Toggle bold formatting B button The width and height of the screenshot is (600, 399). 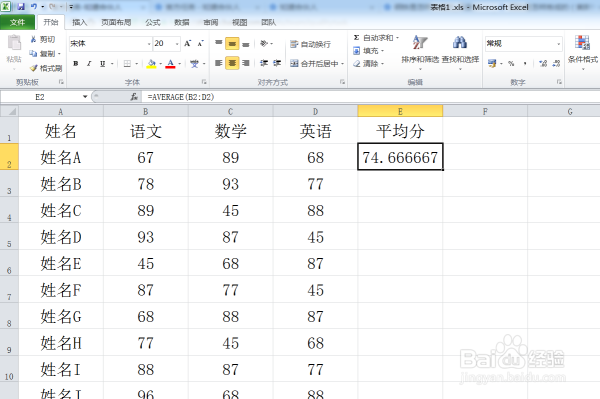coord(76,64)
